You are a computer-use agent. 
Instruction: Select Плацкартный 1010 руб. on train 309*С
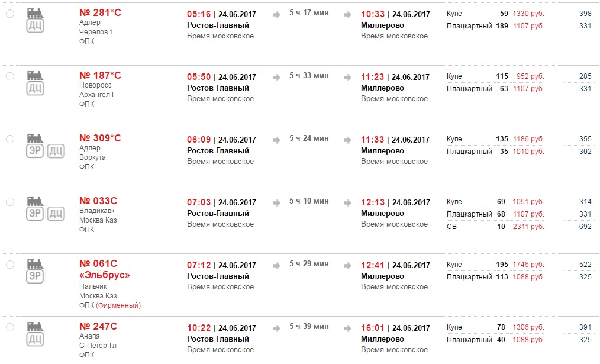click(x=530, y=152)
